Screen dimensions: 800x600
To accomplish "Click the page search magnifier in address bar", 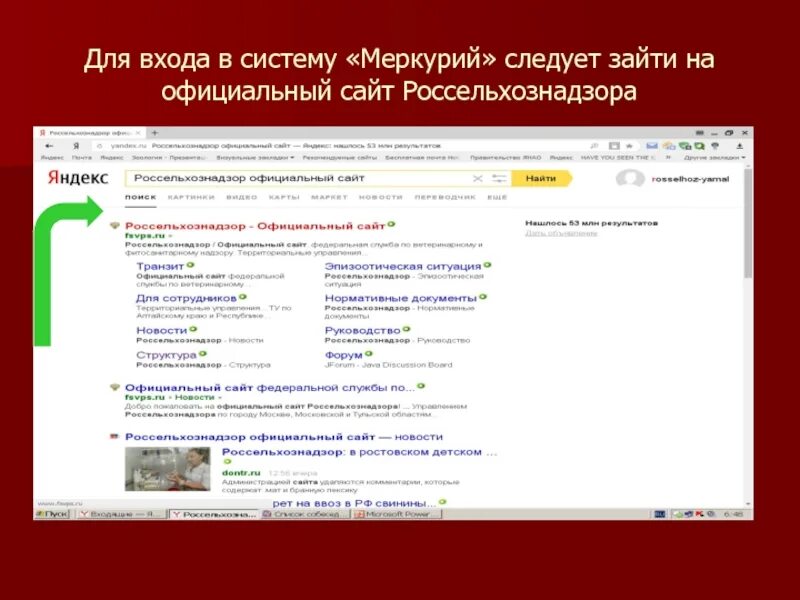I will point(594,146).
